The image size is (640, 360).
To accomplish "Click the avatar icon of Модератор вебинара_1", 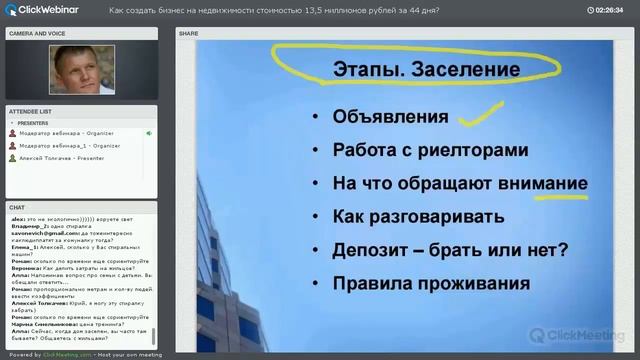I will point(13,146).
